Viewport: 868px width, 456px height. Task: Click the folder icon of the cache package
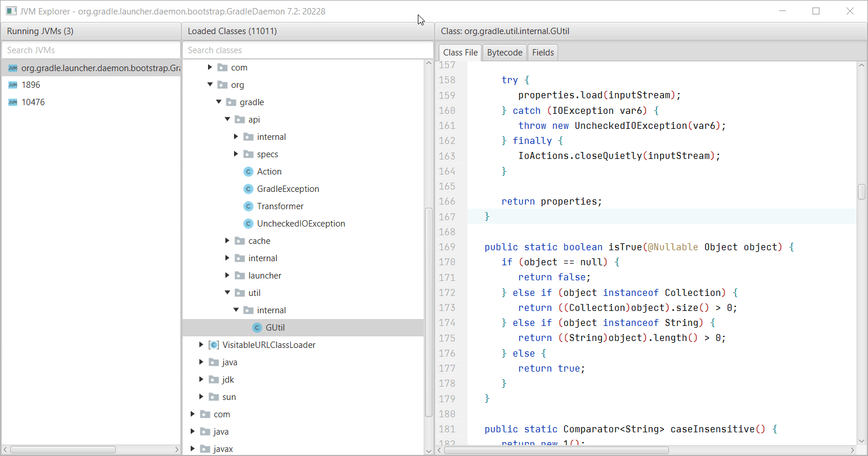coord(240,241)
